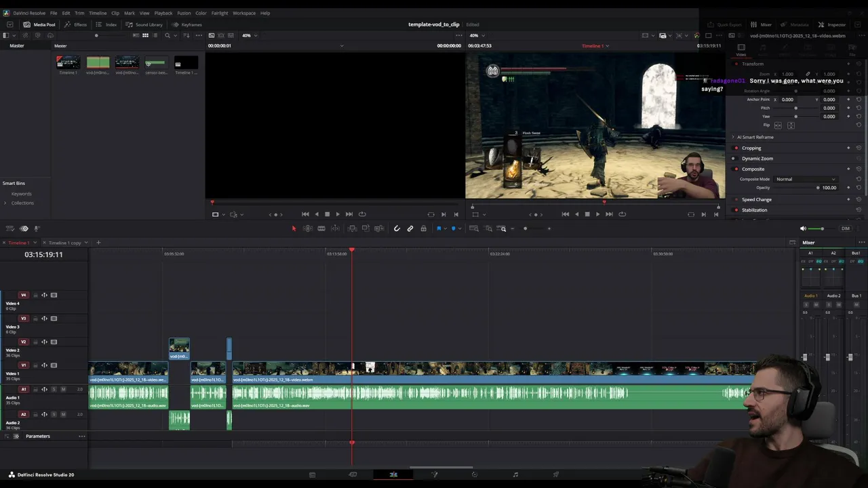The height and width of the screenshot is (488, 868).
Task: Click the Full Extent Zoom icon
Action: coord(475,228)
